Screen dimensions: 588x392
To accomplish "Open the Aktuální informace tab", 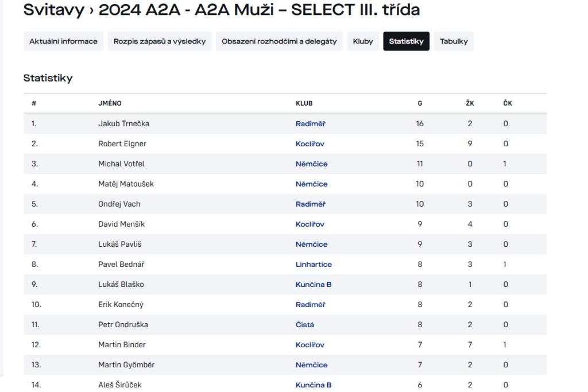I will pyautogui.click(x=63, y=41).
